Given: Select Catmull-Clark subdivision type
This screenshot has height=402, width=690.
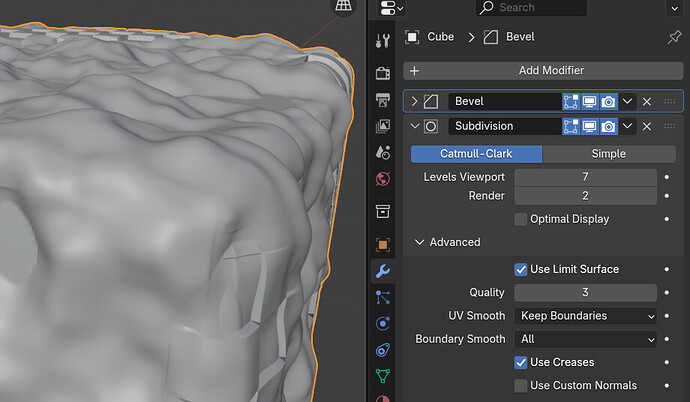Looking at the screenshot, I should 476,154.
